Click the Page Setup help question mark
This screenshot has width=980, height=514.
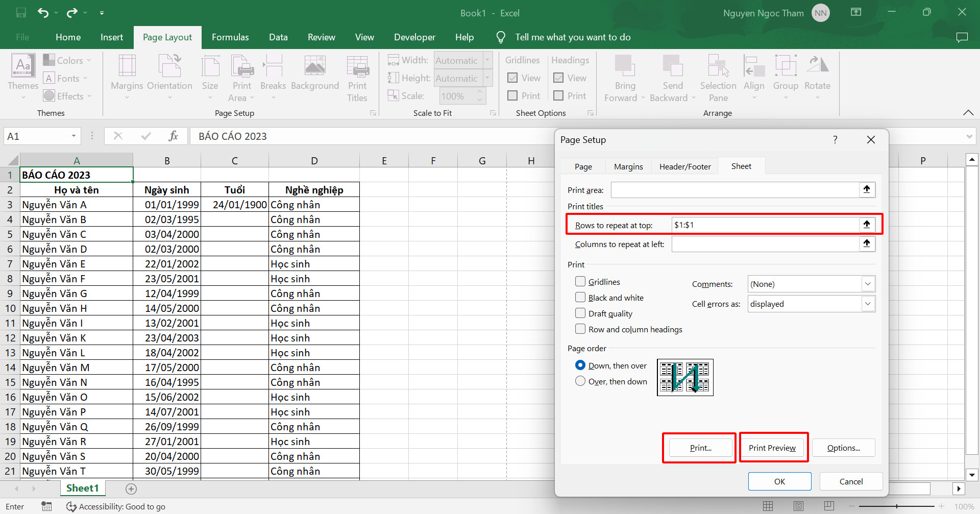[835, 140]
